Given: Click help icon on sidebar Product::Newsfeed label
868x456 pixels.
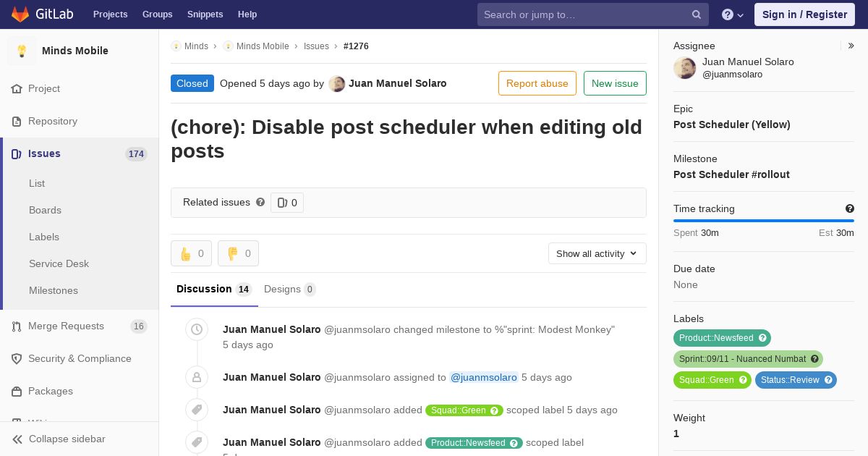Looking at the screenshot, I should pos(762,338).
